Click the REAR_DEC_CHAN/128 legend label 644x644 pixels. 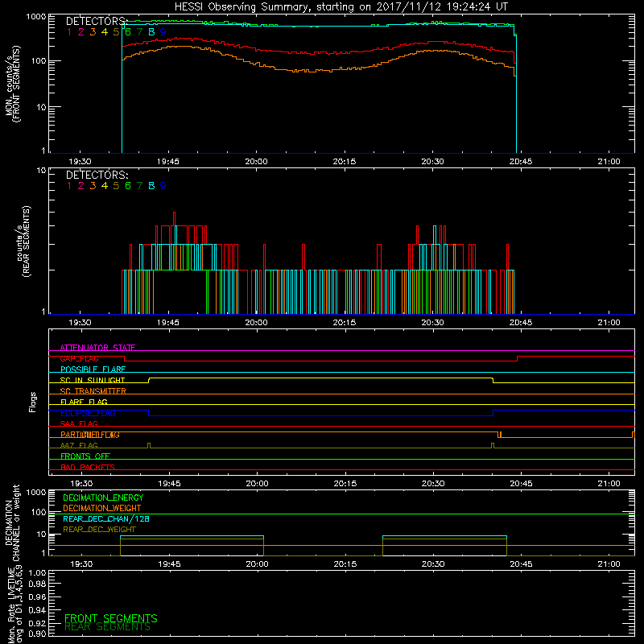tap(106, 518)
